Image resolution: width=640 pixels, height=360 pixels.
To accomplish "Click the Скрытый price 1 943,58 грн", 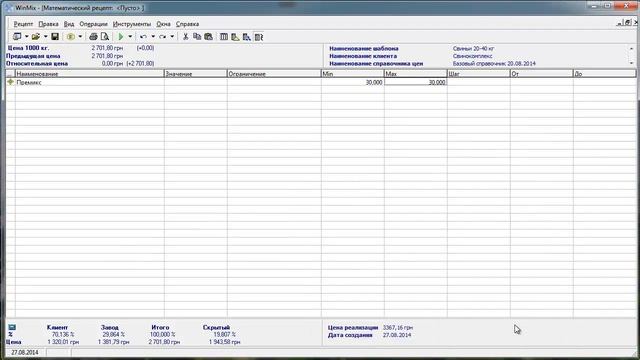I will (224, 342).
